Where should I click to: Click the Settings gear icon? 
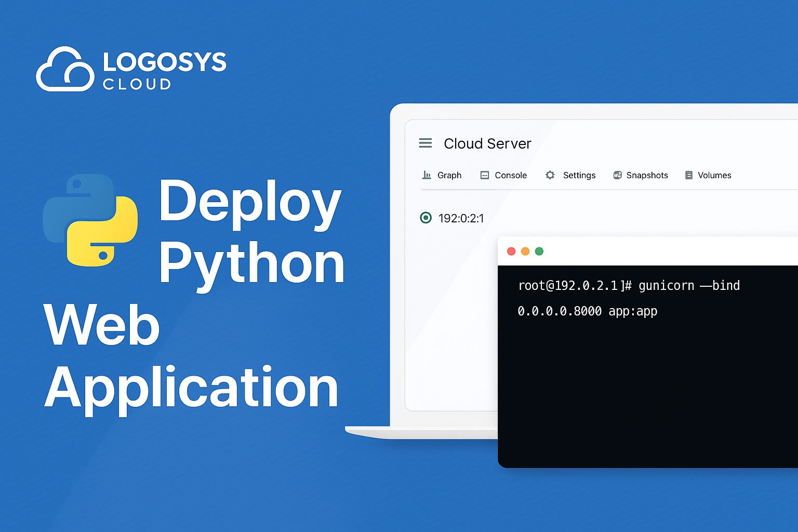[550, 175]
